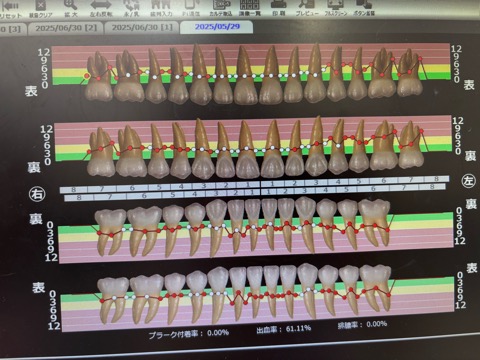Click the circled 右 right-side marker
This screenshot has width=480, height=360.
point(36,194)
